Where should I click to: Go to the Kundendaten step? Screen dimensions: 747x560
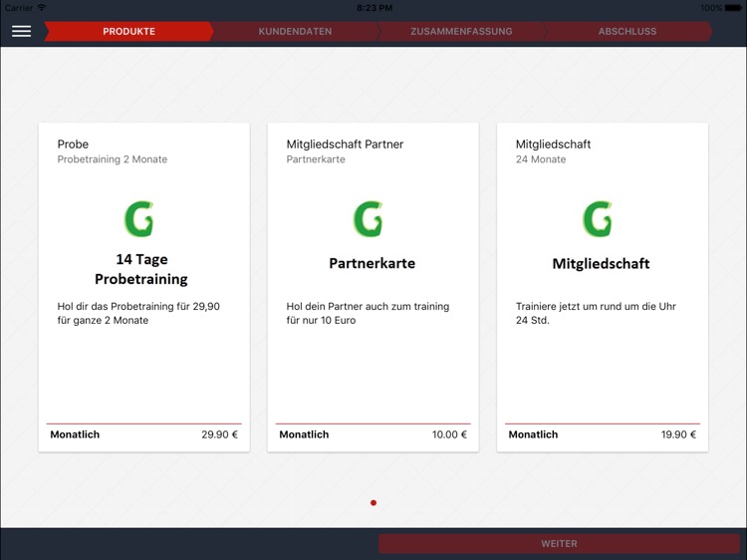click(x=295, y=32)
